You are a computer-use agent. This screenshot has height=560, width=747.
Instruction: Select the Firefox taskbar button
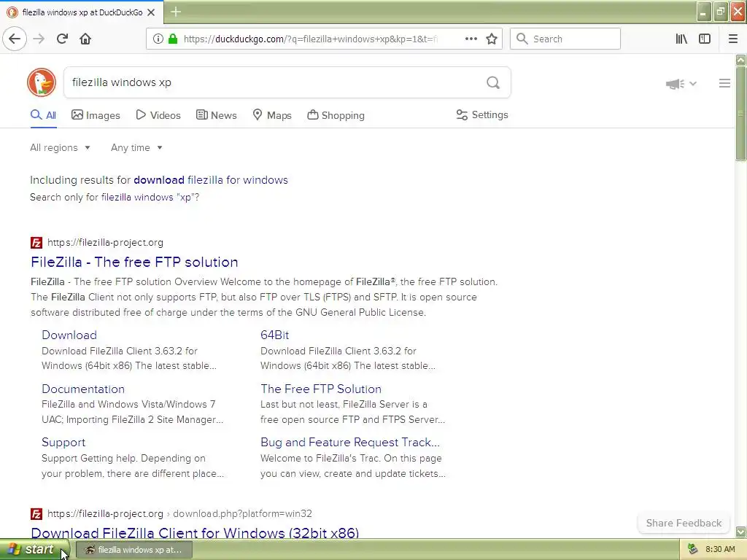point(134,550)
